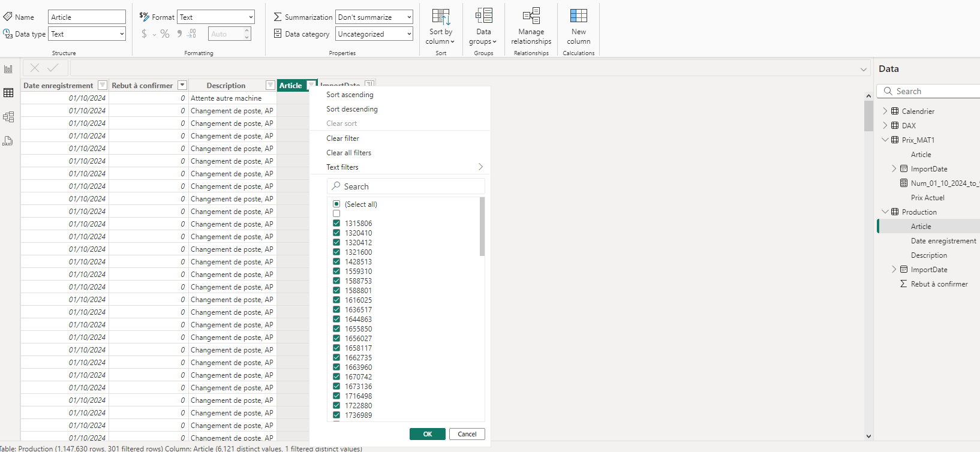Screen dimensions: 980x452
Task: Open the Data category dropdown
Action: point(374,34)
